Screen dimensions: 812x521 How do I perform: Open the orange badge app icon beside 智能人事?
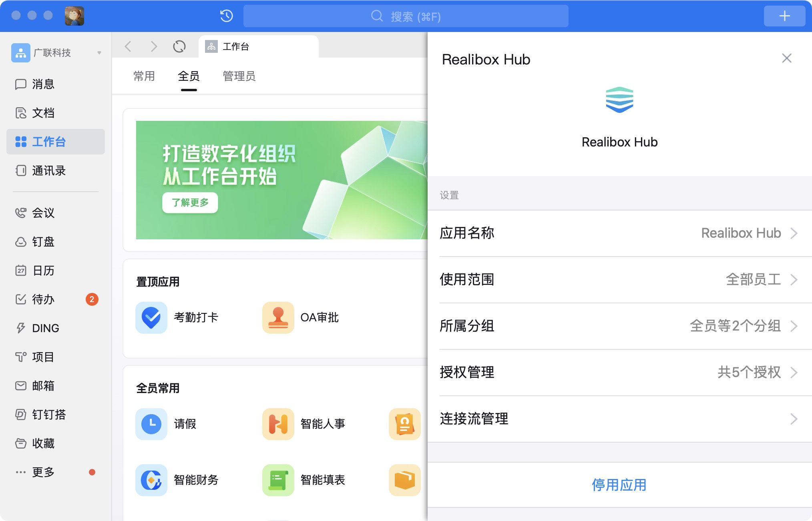pyautogui.click(x=405, y=424)
